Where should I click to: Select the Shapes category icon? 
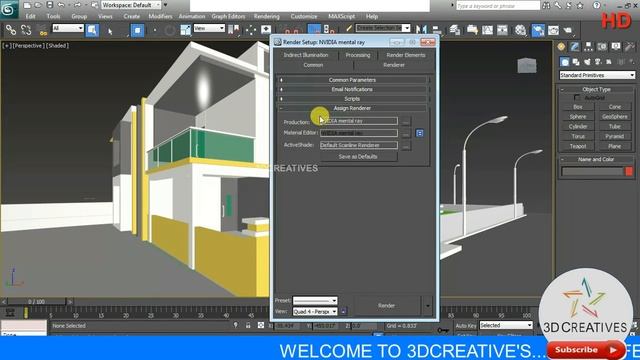coord(576,62)
